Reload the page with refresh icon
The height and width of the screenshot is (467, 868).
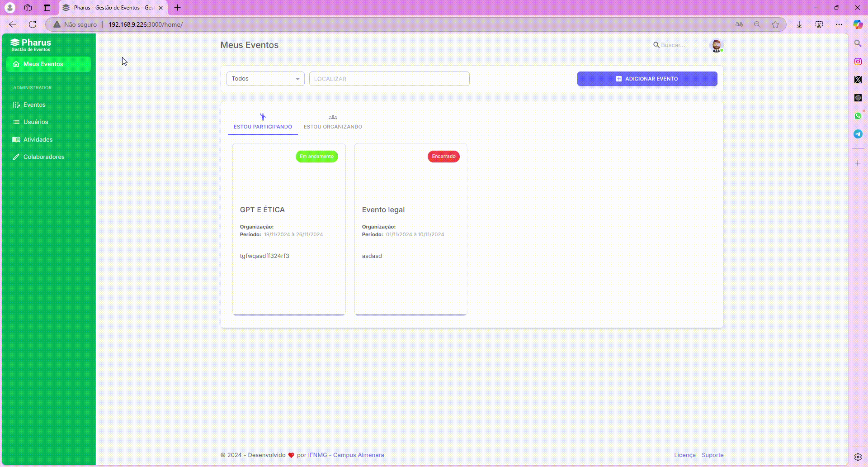[x=33, y=24]
